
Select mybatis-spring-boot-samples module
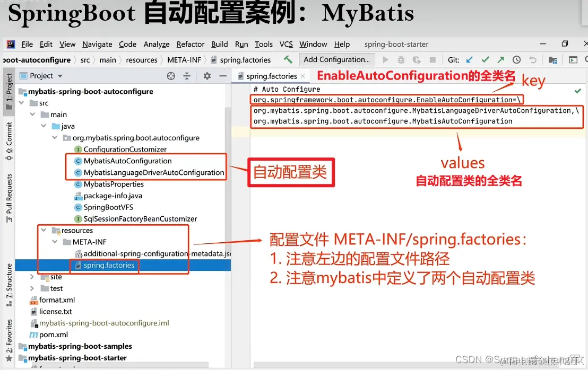point(80,346)
